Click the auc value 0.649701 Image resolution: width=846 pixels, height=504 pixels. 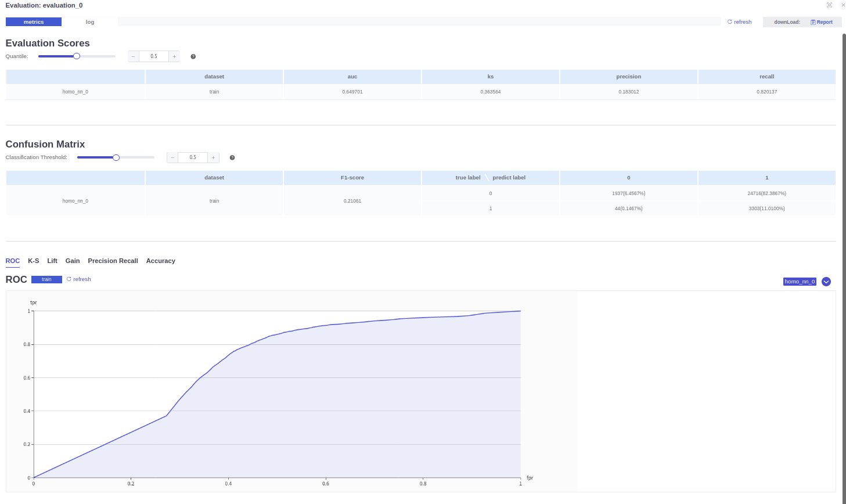pos(352,92)
